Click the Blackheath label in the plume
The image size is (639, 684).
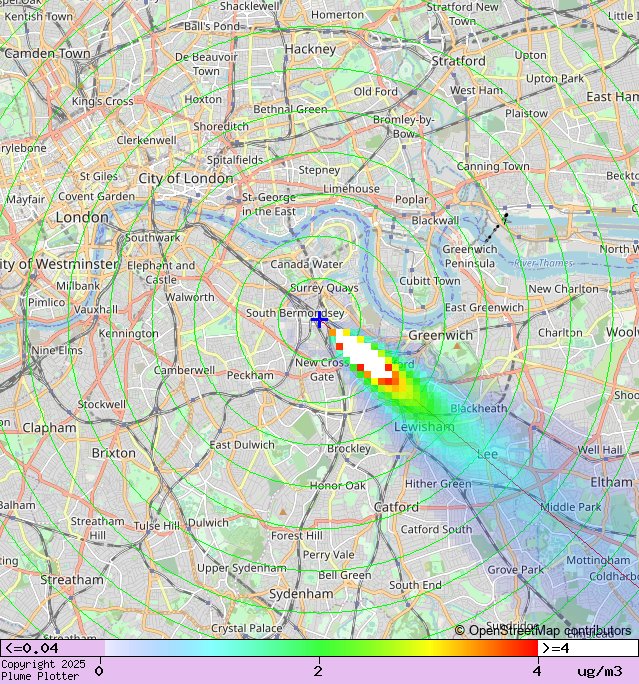point(479,408)
